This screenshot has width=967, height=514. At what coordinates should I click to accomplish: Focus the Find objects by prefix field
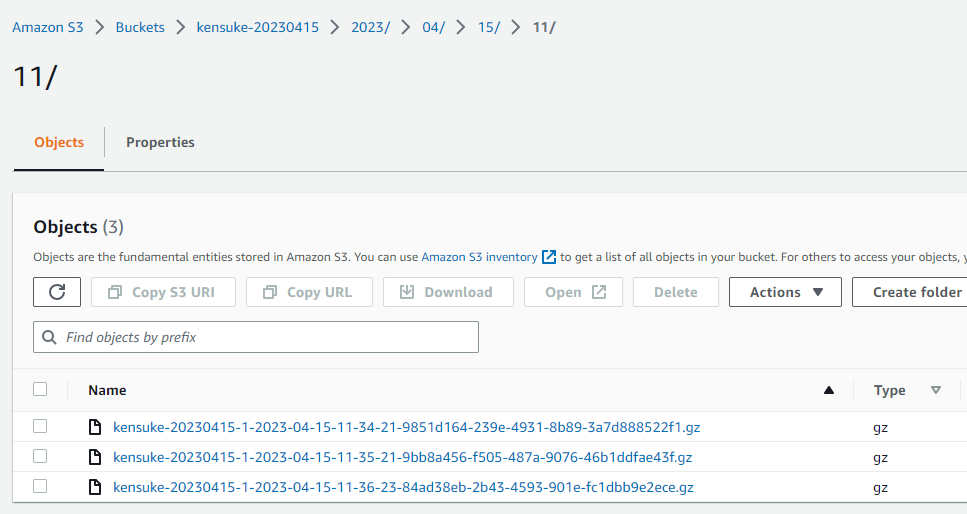tap(256, 337)
